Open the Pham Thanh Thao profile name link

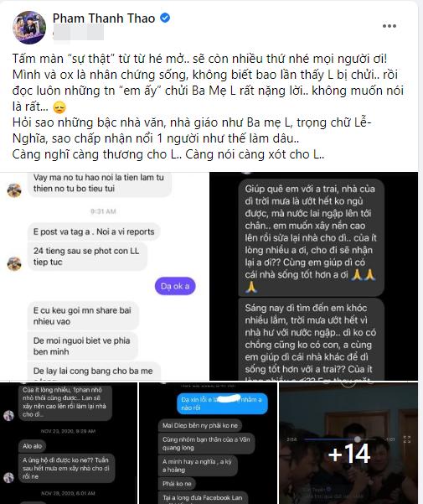[104, 18]
